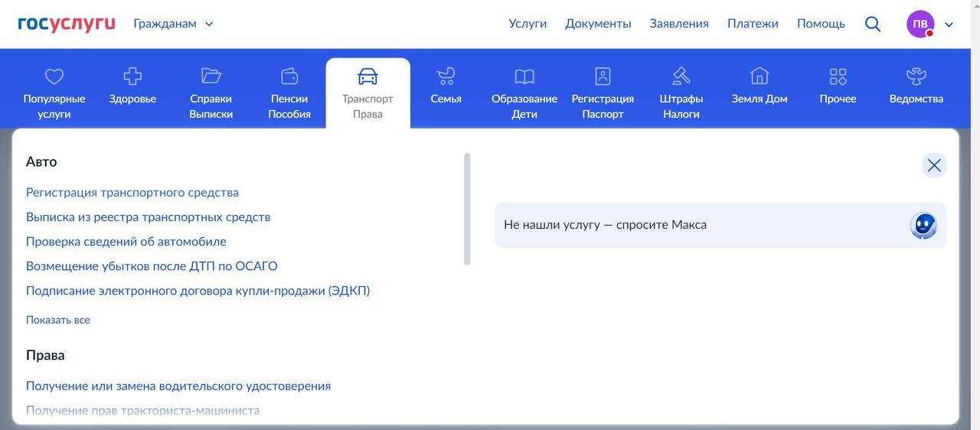Select the Здоровье medical cross icon
Image resolution: width=980 pixels, height=430 pixels.
[x=132, y=77]
